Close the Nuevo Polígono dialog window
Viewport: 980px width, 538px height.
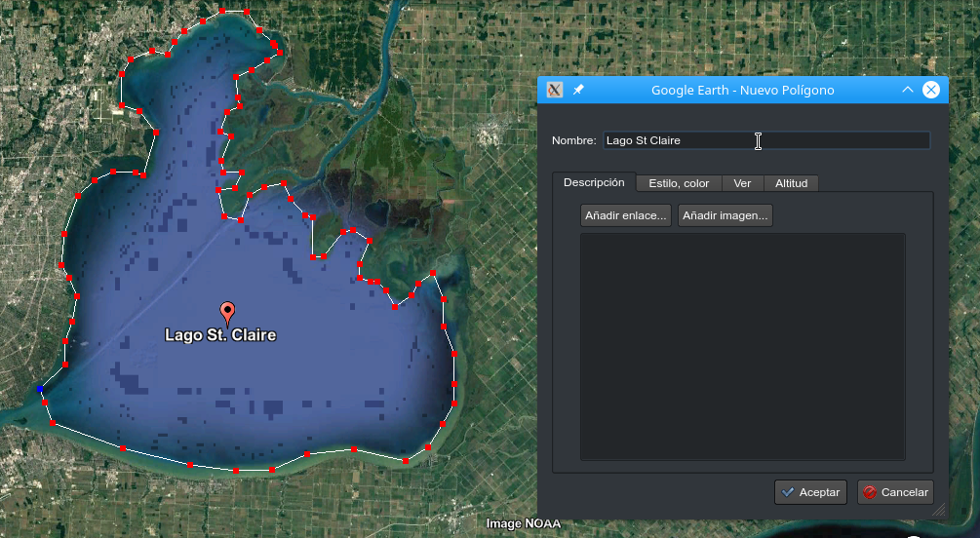point(930,90)
